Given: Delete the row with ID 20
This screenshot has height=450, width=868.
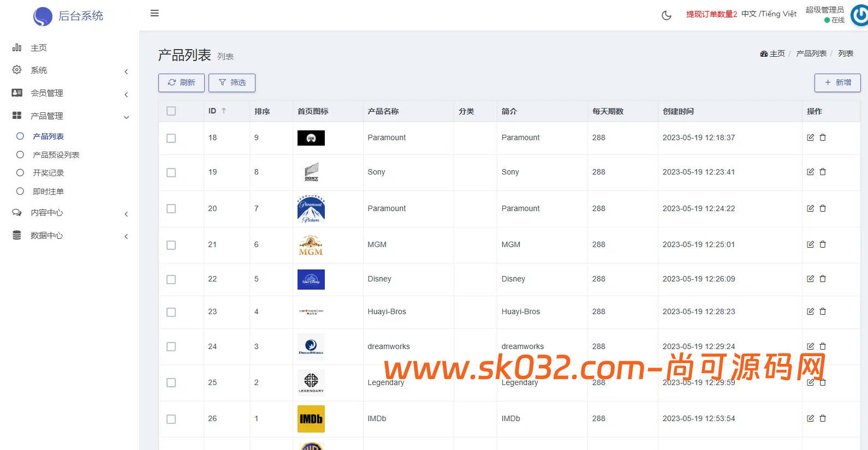Looking at the screenshot, I should pos(823,208).
